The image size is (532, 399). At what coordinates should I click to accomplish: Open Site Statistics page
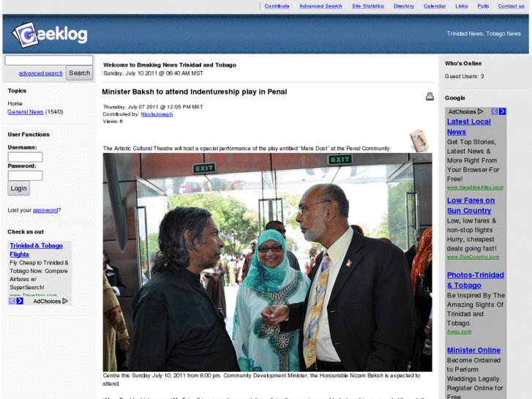[368, 6]
